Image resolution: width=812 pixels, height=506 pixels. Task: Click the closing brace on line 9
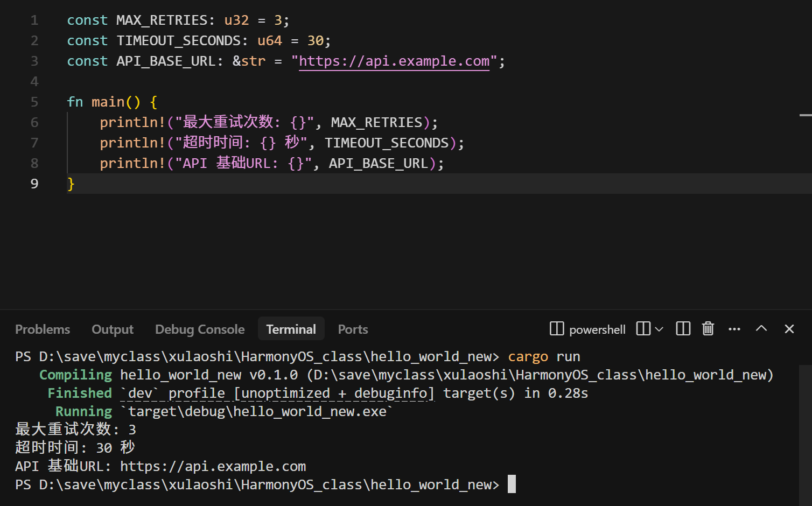71,184
